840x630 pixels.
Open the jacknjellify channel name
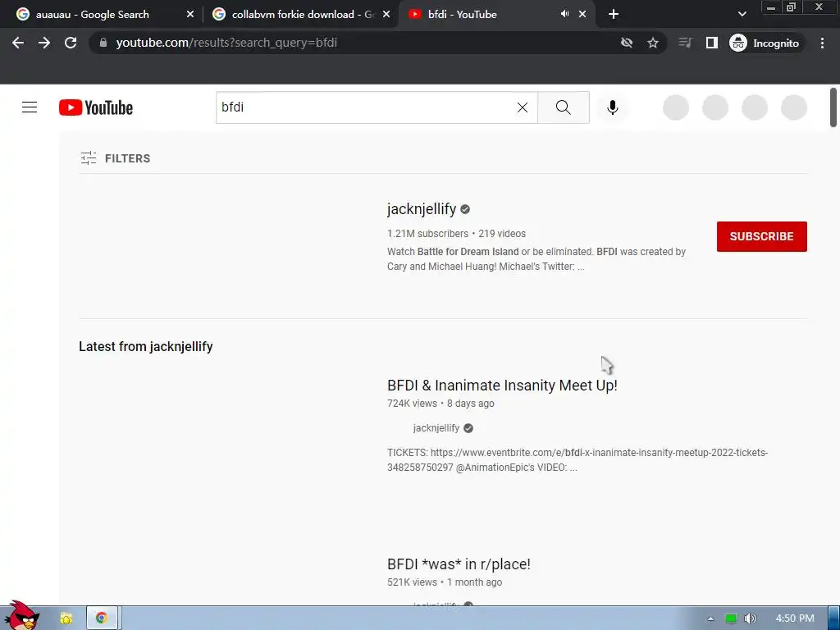tap(422, 209)
